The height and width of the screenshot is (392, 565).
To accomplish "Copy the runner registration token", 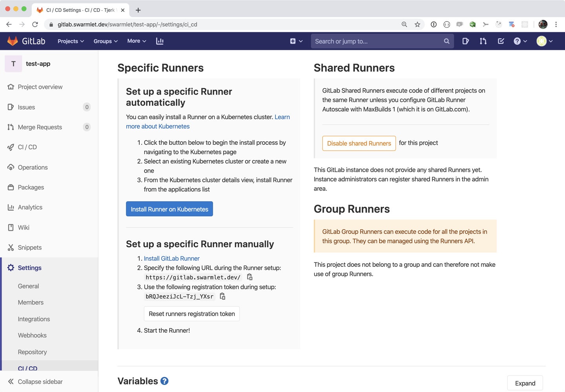I will tap(222, 296).
